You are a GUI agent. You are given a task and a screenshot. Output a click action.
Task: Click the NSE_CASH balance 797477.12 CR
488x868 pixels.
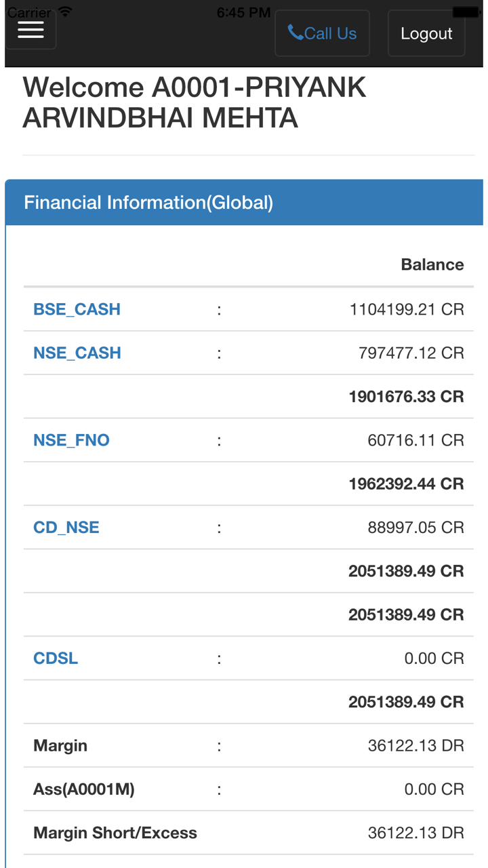(x=411, y=353)
